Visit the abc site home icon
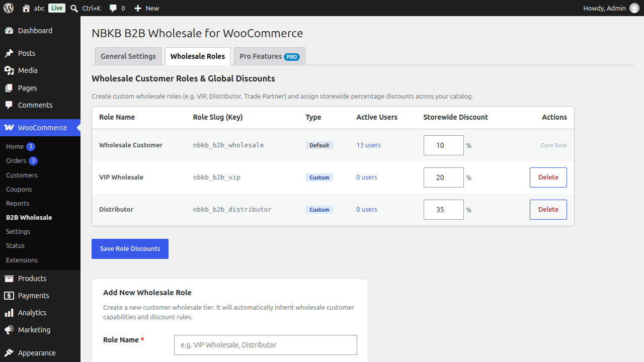Image resolution: width=644 pixels, height=362 pixels. point(26,8)
